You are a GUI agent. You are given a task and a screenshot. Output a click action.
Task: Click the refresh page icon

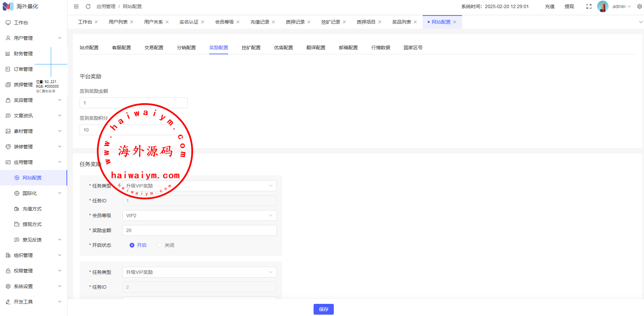click(88, 6)
